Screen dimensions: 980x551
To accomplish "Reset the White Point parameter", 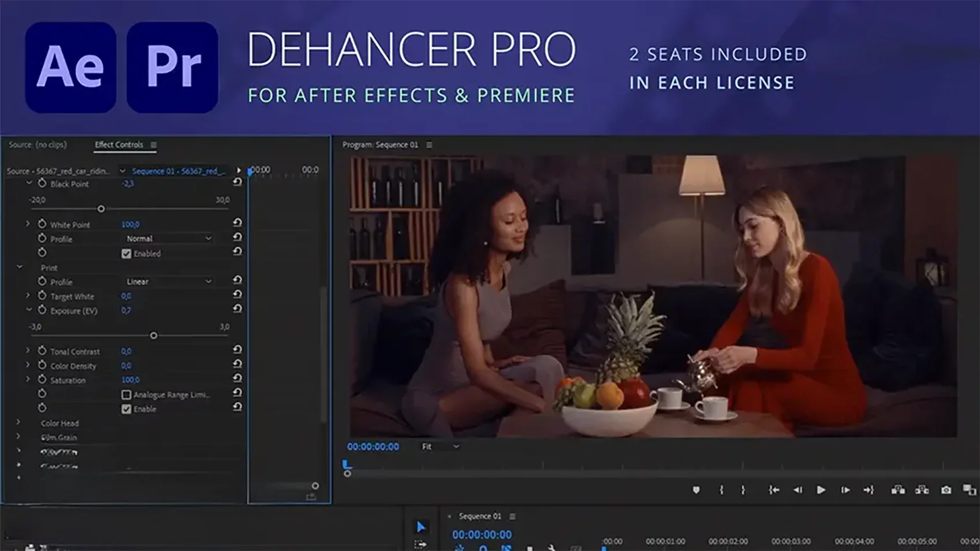I will 237,222.
